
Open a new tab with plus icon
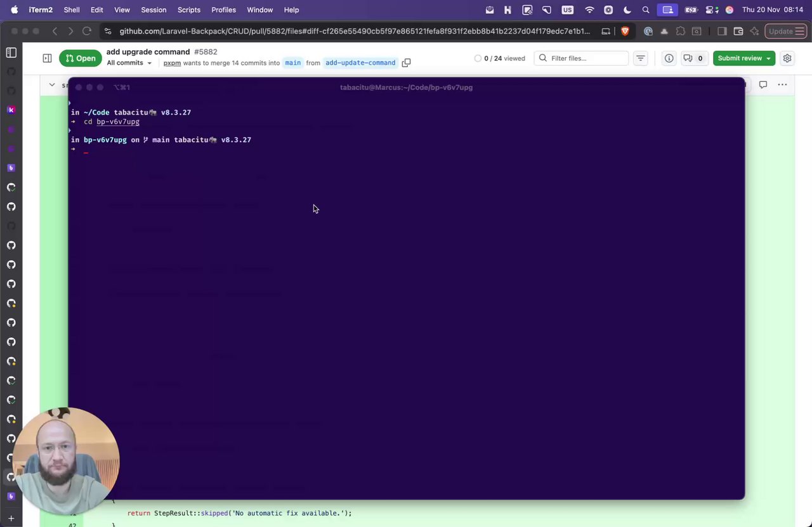(x=11, y=519)
